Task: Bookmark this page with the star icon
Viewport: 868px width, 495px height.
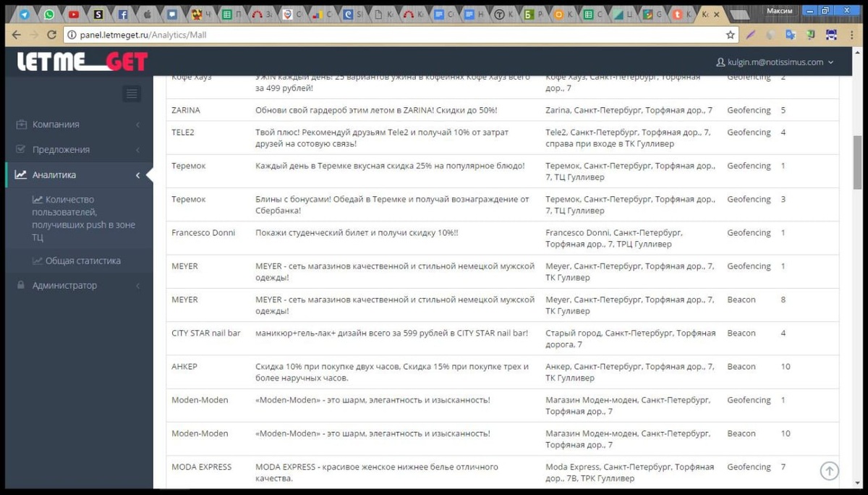Action: (731, 35)
